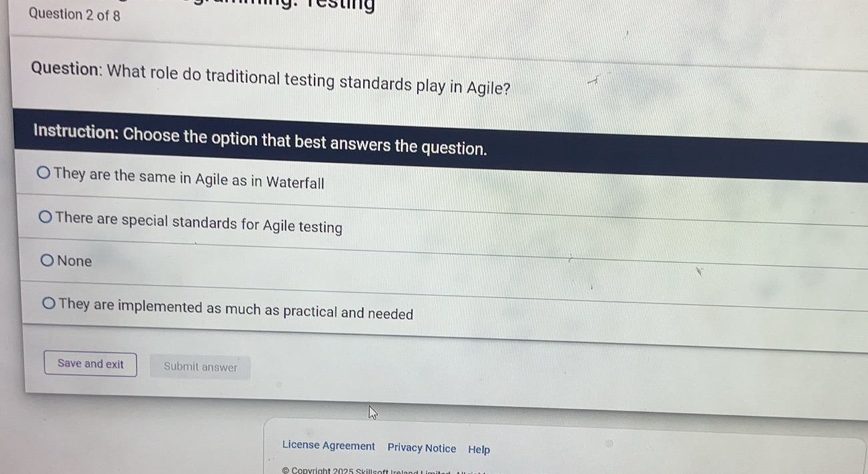Click the "Question 2 of 8" progress label
Viewport: 868px width, 474px height.
pyautogui.click(x=73, y=15)
